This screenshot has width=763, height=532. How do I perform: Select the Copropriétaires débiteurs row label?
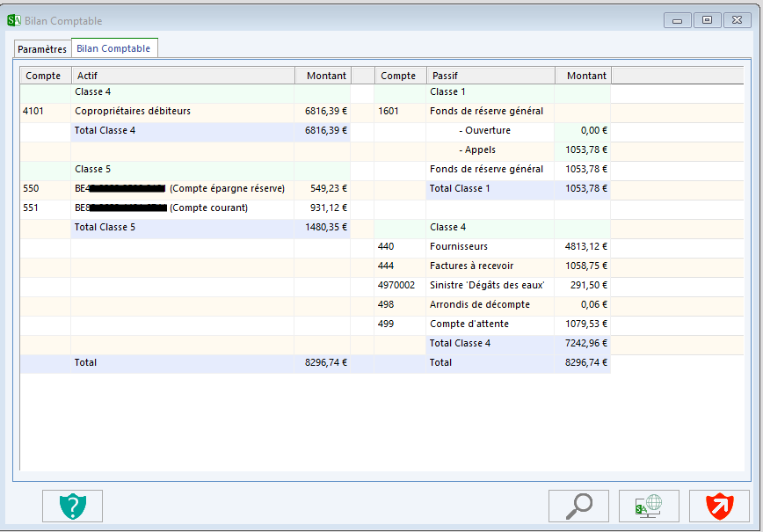(x=133, y=111)
